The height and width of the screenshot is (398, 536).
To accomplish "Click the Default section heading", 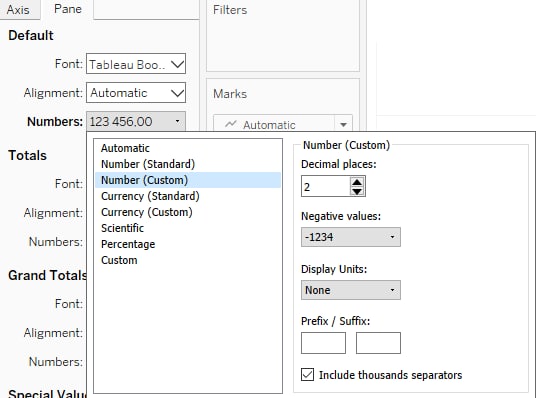I will tap(31, 35).
